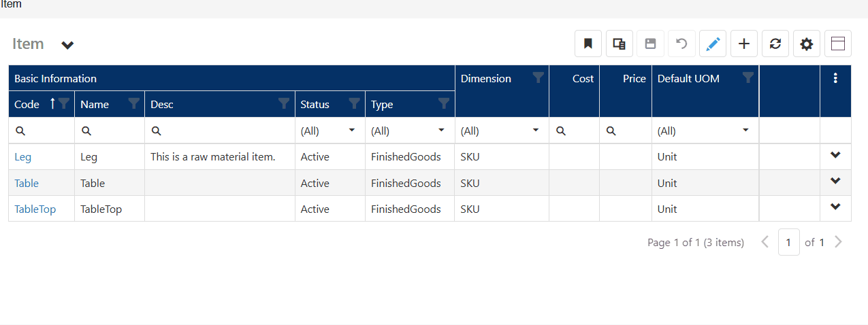Open the Type filter dropdown
This screenshot has width=868, height=325.
[x=441, y=131]
